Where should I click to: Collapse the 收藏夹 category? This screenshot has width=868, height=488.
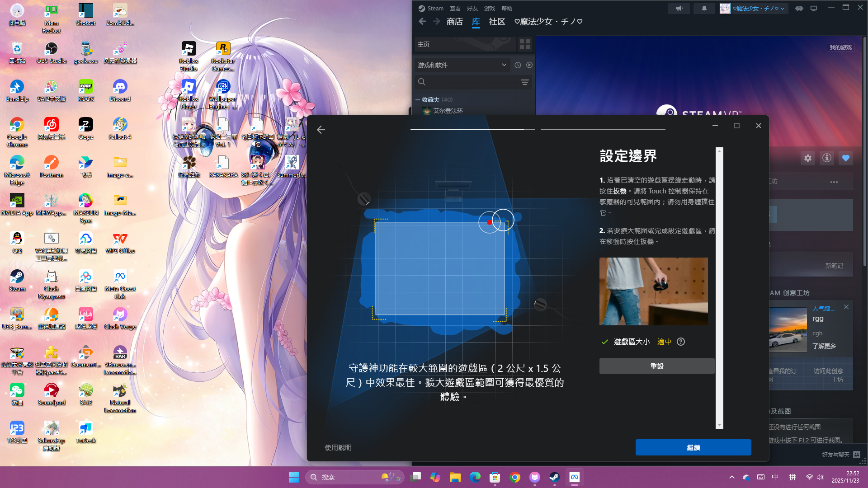click(x=418, y=100)
